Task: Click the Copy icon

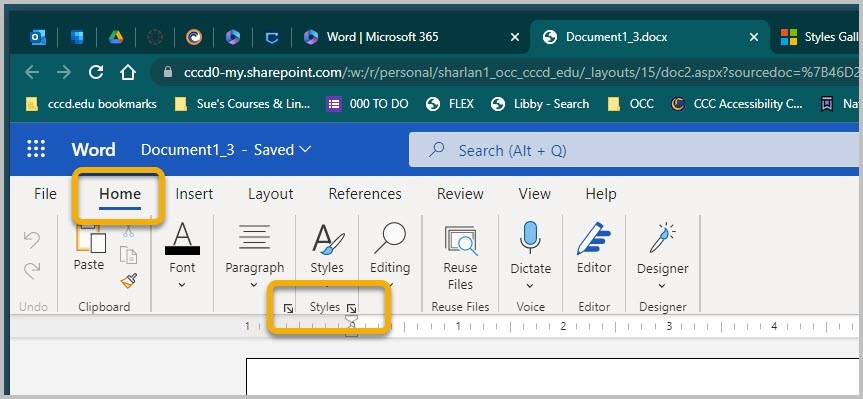Action: [x=128, y=255]
